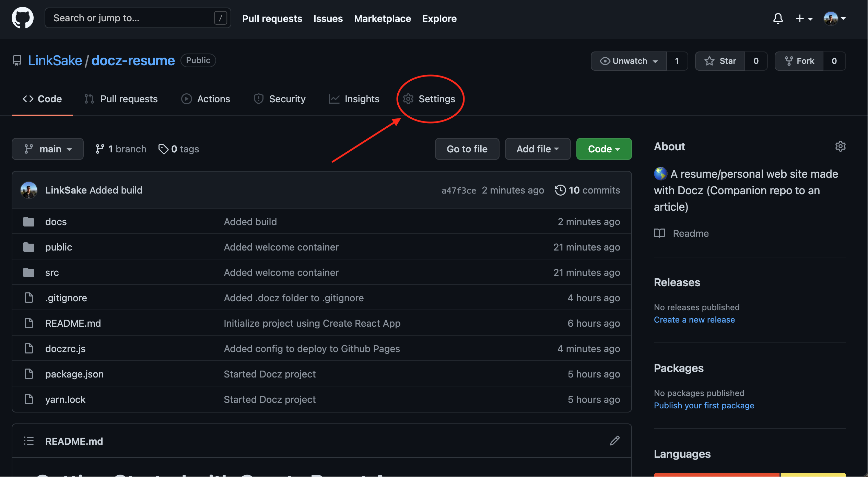Screen dimensions: 868x477
Task: Click the .gitignore file icon
Action: point(29,298)
